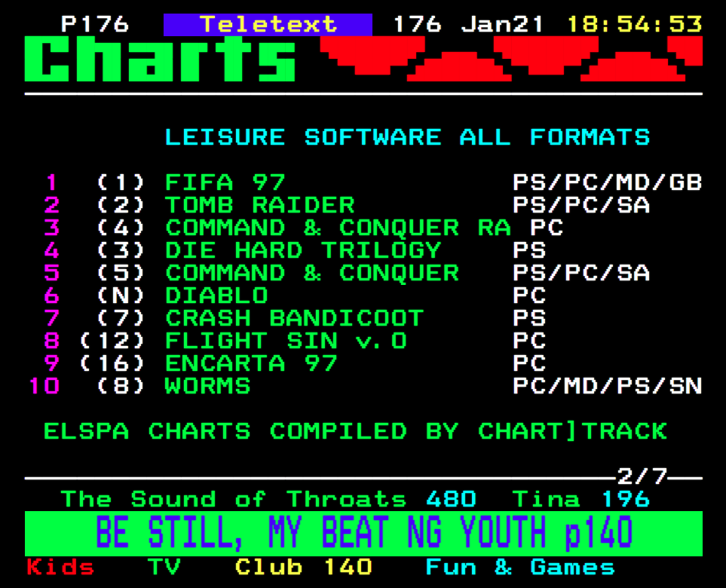This screenshot has width=726, height=588.
Task: Click The Sound of Throats 480 promo
Action: click(x=268, y=499)
